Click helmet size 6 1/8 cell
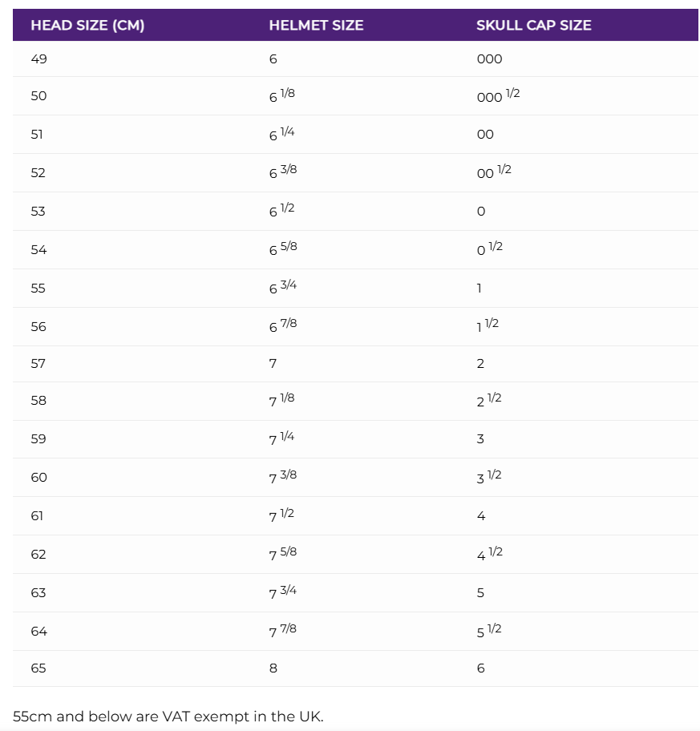 (x=282, y=95)
